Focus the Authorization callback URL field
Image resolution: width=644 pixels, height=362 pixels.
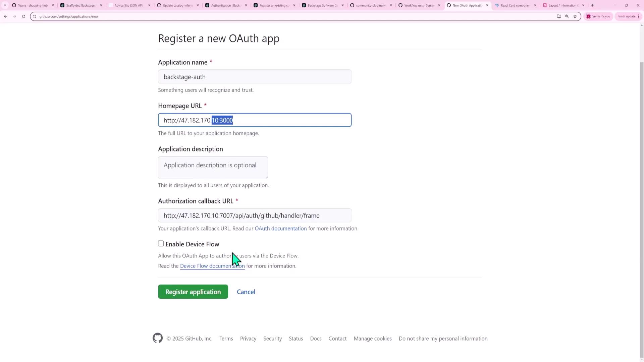pyautogui.click(x=255, y=216)
